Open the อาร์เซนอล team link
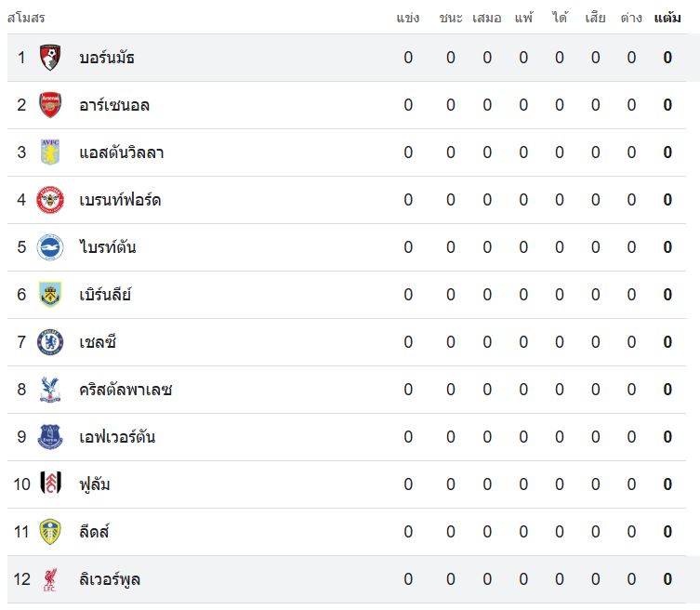Viewport: 700px width, 610px height. point(114,105)
